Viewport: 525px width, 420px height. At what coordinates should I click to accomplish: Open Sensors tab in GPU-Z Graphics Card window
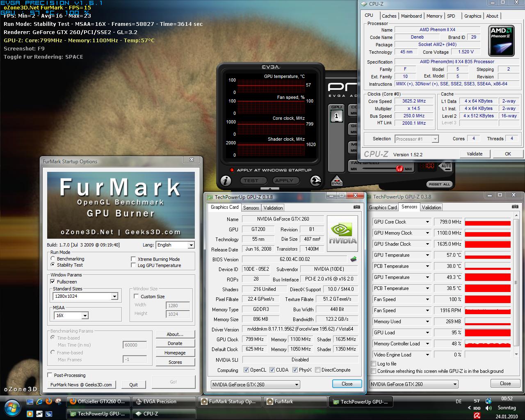(251, 208)
